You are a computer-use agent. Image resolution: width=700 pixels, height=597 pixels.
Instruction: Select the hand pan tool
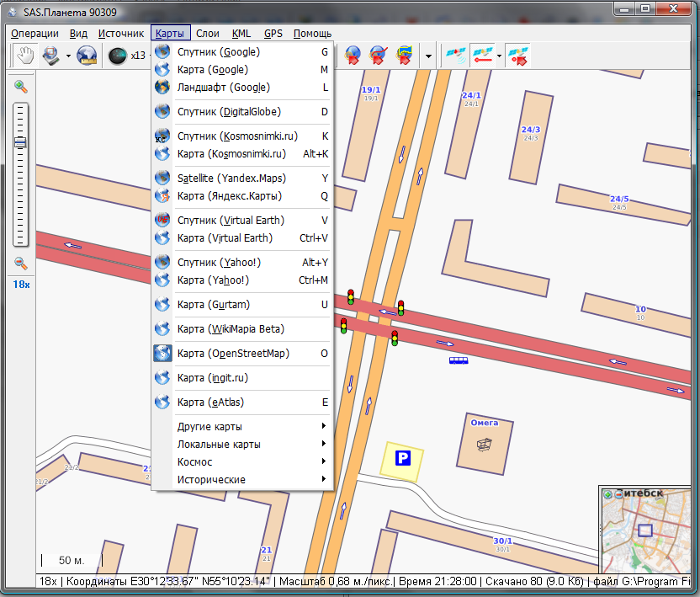click(25, 56)
